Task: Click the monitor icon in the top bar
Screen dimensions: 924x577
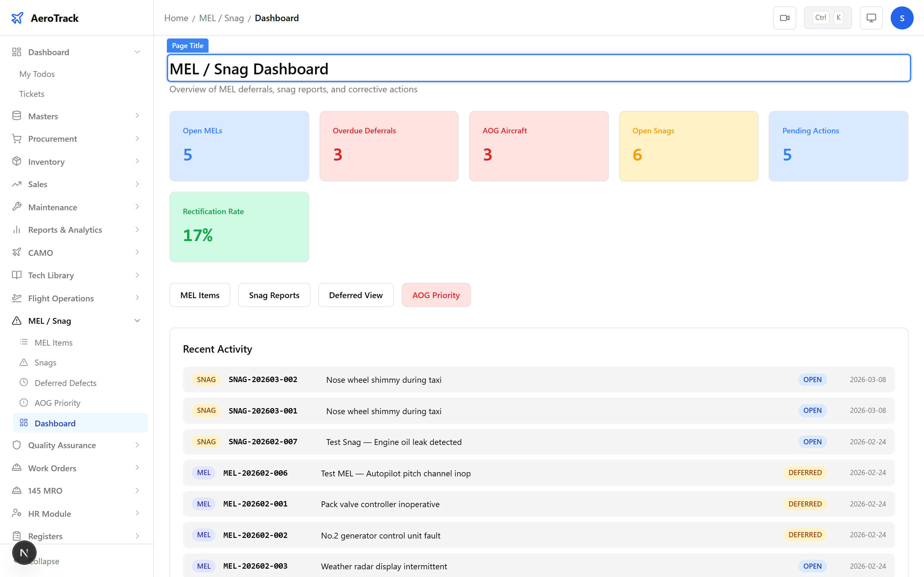Action: click(870, 18)
